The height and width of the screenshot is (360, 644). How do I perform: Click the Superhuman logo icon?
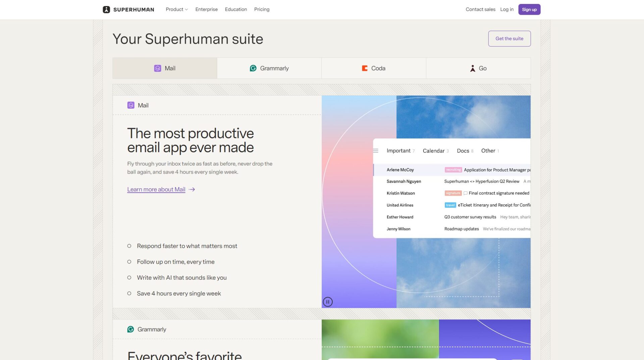point(106,9)
